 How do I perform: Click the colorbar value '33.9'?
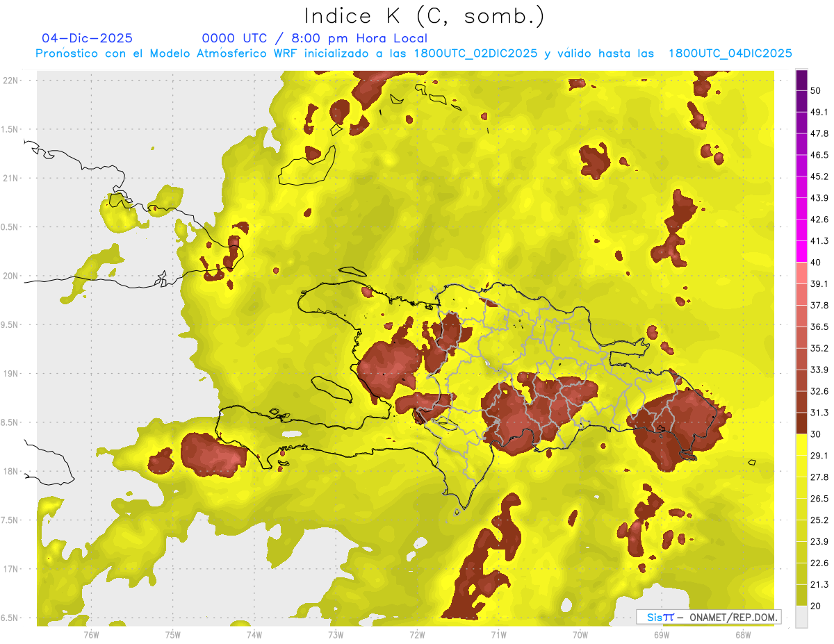pyautogui.click(x=819, y=370)
